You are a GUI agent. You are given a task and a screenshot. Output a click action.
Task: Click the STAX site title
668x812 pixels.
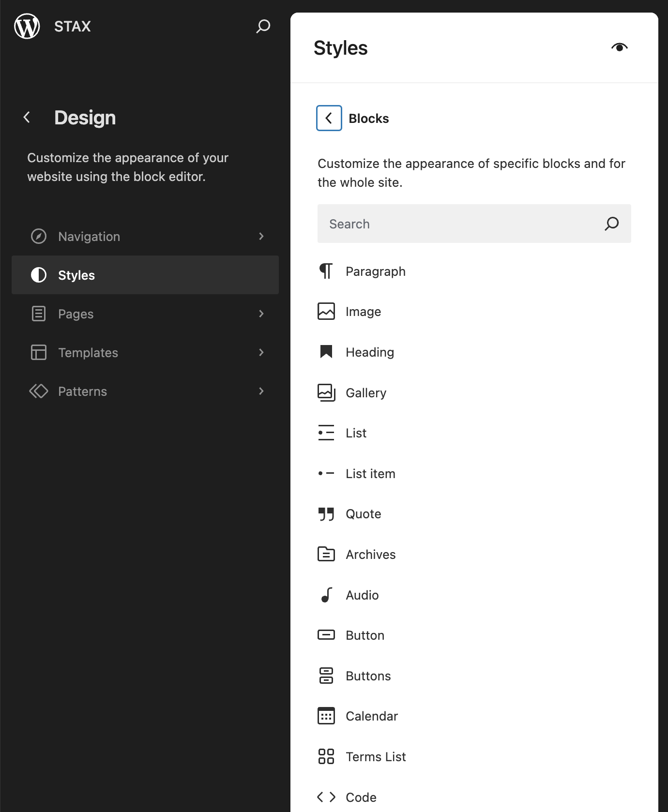(73, 26)
